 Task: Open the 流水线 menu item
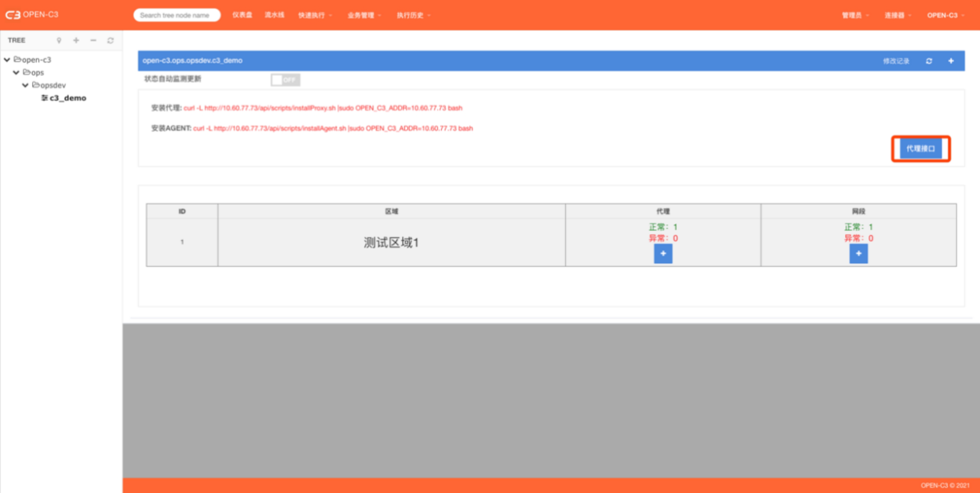click(274, 15)
